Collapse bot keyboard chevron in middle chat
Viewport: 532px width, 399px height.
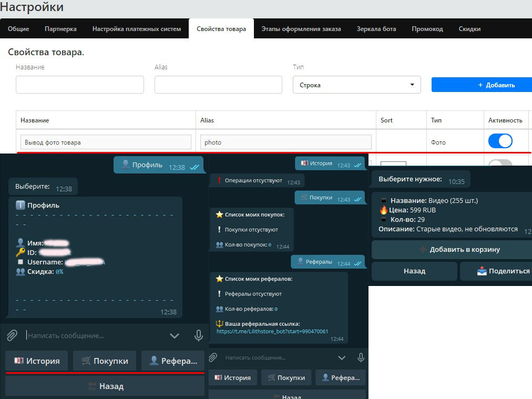pyautogui.click(x=342, y=357)
